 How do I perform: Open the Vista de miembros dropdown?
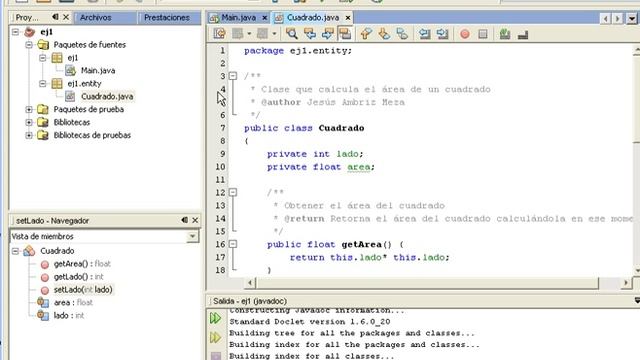(192, 236)
